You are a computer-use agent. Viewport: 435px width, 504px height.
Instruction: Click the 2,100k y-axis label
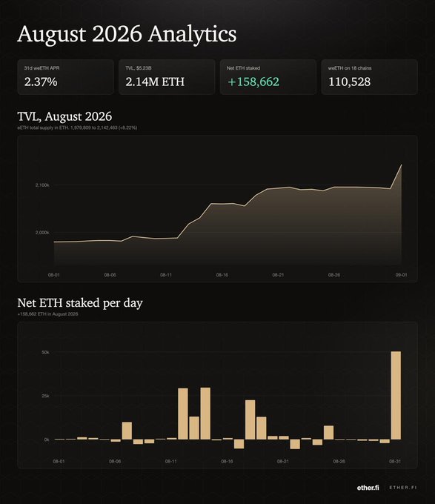[42, 185]
